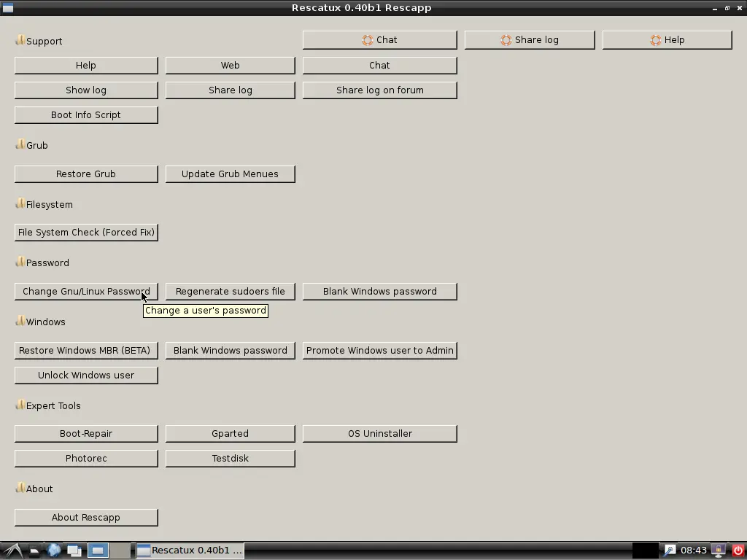The image size is (747, 560).
Task: Open the start menu bird icon in taskbar
Action: (12, 551)
